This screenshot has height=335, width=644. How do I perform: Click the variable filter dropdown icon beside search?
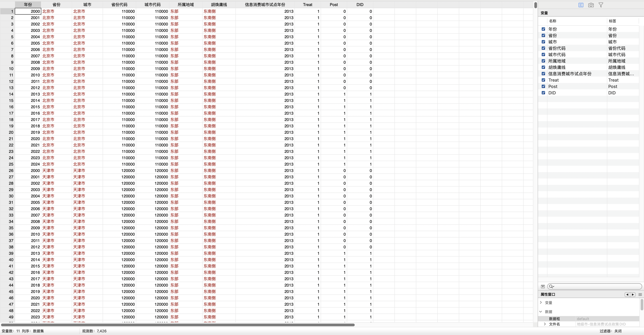coord(543,287)
